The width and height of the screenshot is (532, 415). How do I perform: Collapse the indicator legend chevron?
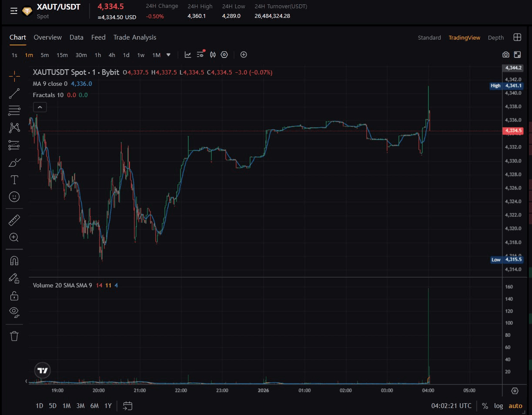point(40,107)
